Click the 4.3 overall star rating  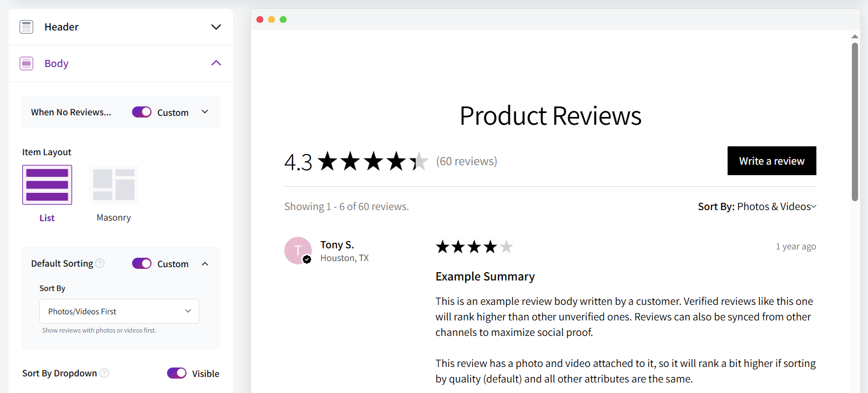(372, 161)
